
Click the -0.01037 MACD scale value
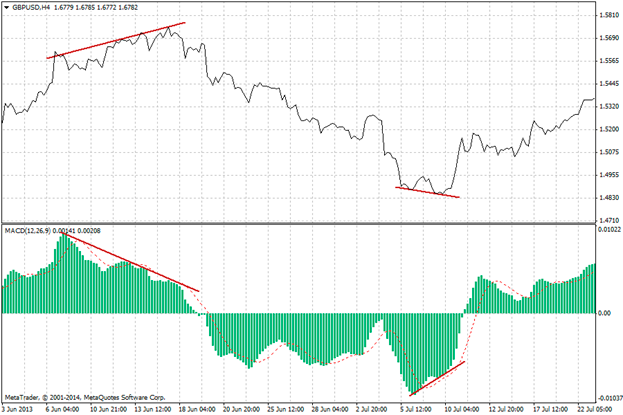click(608, 397)
